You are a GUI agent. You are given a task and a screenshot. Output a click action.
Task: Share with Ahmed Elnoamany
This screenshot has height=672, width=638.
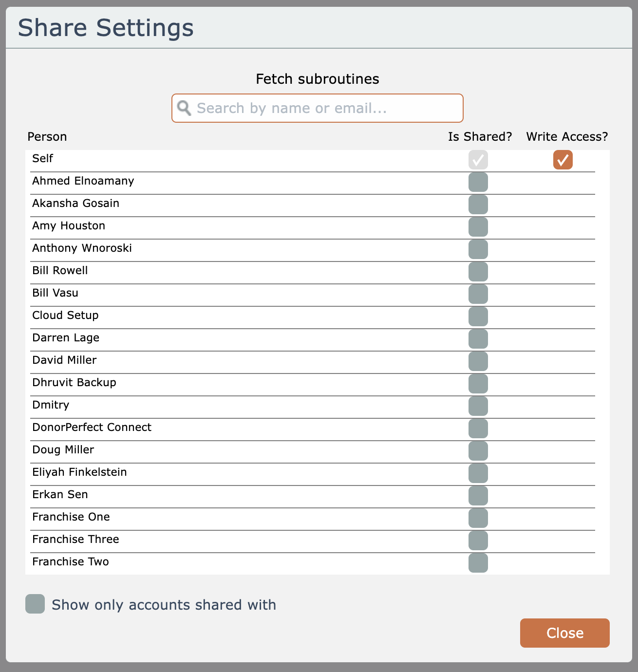[478, 182]
